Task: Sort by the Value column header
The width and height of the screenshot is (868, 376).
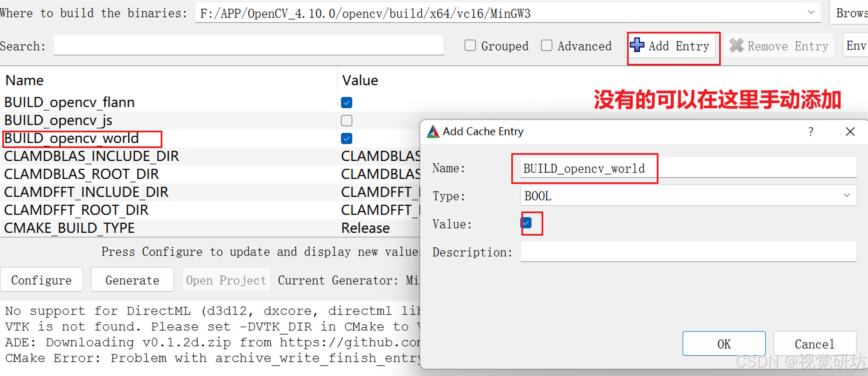Action: [360, 80]
